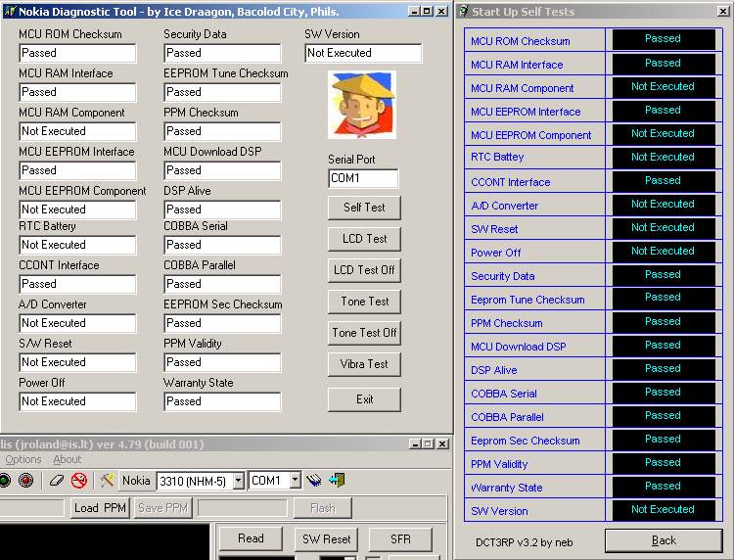Start the Vibra Test
Screen dimensions: 734x560
364,364
